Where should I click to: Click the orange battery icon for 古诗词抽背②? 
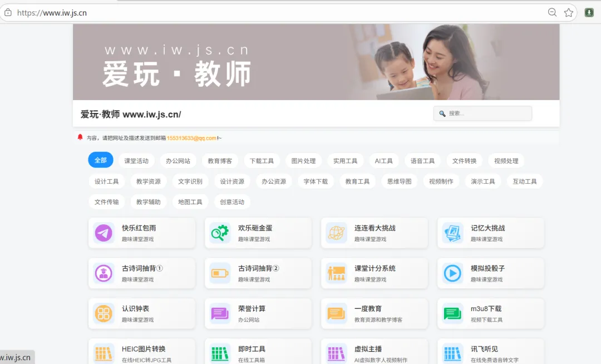tap(220, 273)
